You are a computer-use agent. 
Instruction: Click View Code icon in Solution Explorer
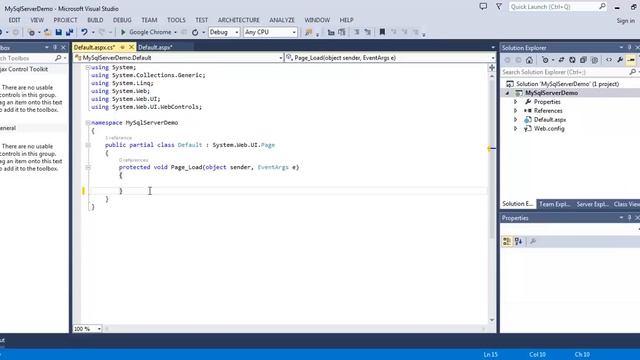pyautogui.click(x=609, y=60)
